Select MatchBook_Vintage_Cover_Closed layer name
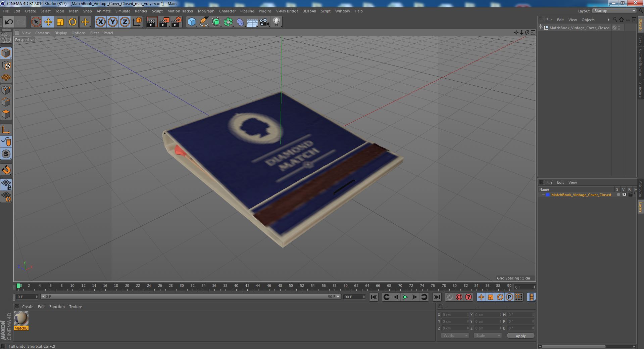644x349 pixels. [581, 195]
